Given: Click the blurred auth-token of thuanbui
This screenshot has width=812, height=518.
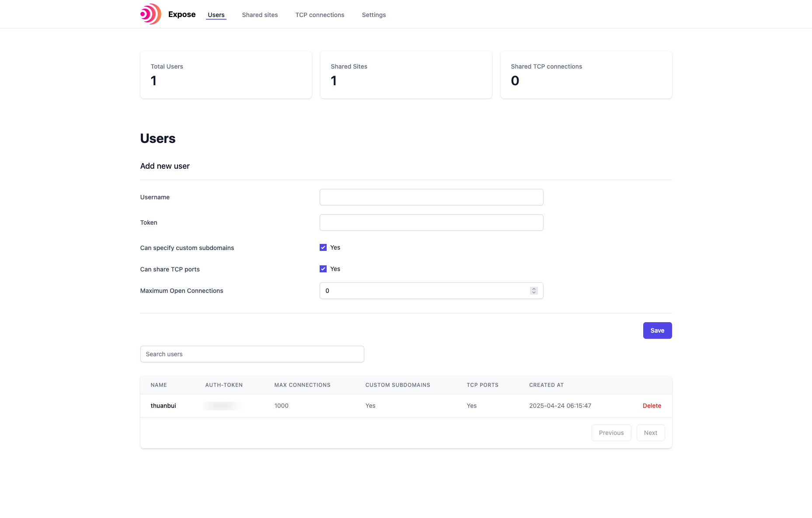Looking at the screenshot, I should [x=223, y=406].
